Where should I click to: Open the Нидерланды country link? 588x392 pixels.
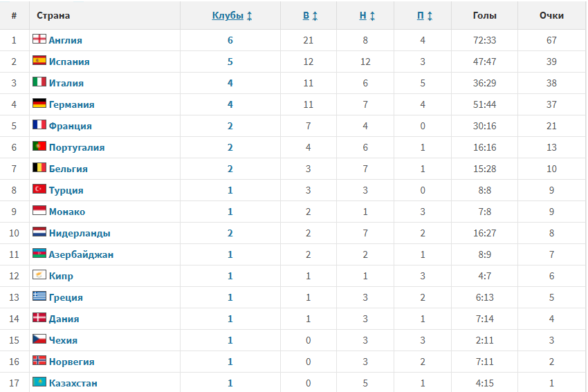(80, 233)
